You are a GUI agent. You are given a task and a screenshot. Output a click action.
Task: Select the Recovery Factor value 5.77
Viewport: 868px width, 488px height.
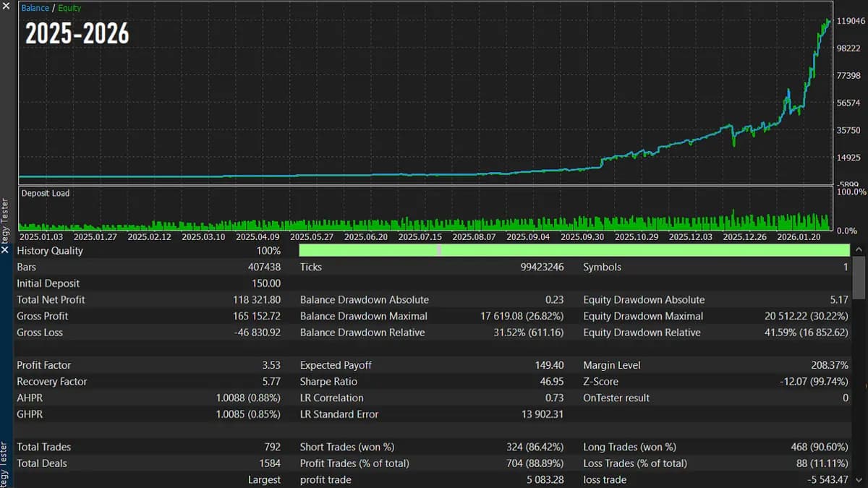pyautogui.click(x=271, y=382)
